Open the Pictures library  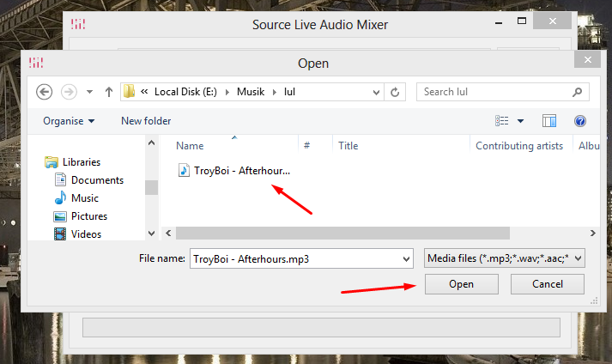click(89, 216)
